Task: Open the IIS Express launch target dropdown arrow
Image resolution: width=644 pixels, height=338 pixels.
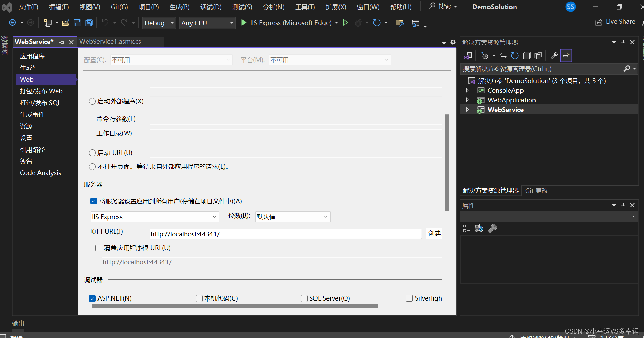Action: pos(336,23)
